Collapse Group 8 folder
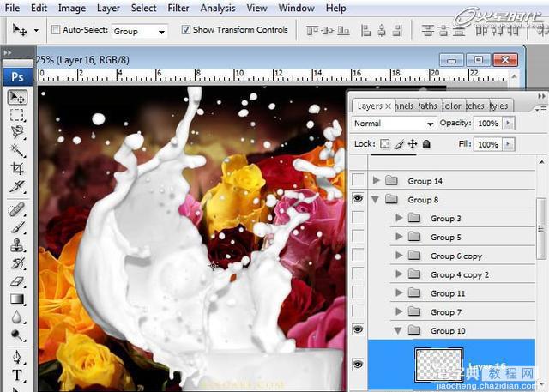The height and width of the screenshot is (392, 549). 376,200
